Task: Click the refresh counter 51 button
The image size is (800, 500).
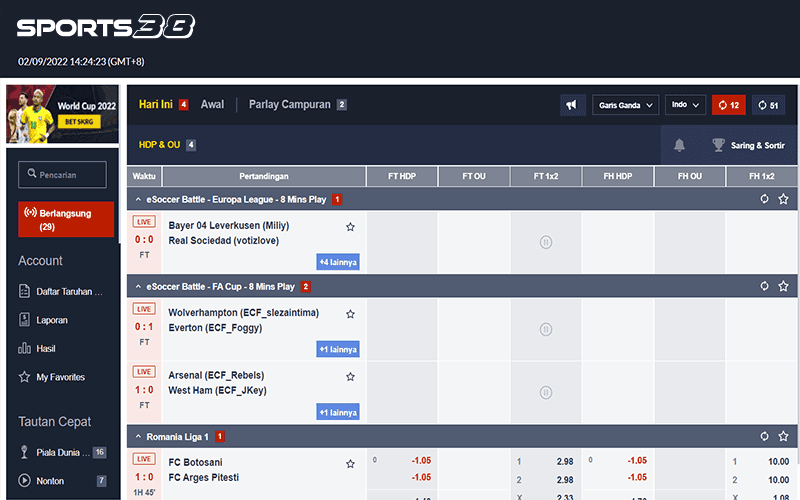Action: point(768,105)
